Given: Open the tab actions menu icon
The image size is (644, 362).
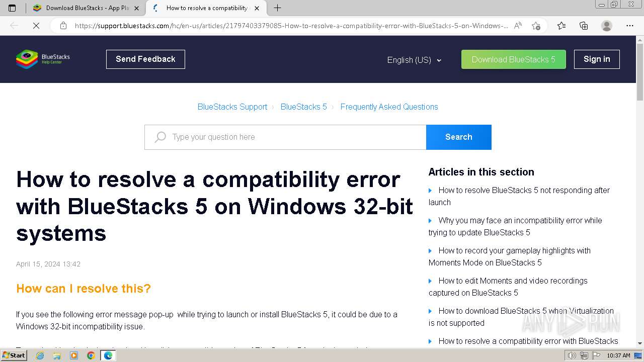Looking at the screenshot, I should [12, 8].
